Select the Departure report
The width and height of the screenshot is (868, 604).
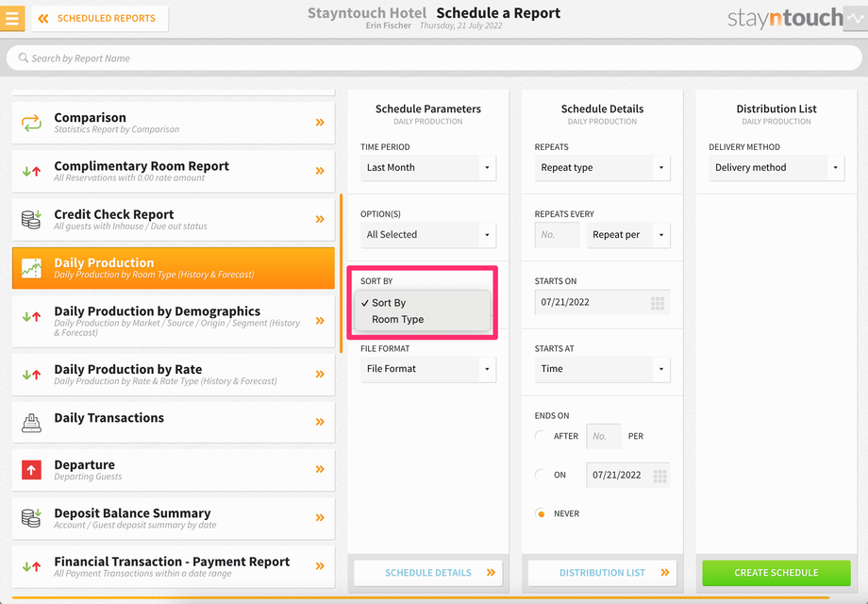[174, 470]
